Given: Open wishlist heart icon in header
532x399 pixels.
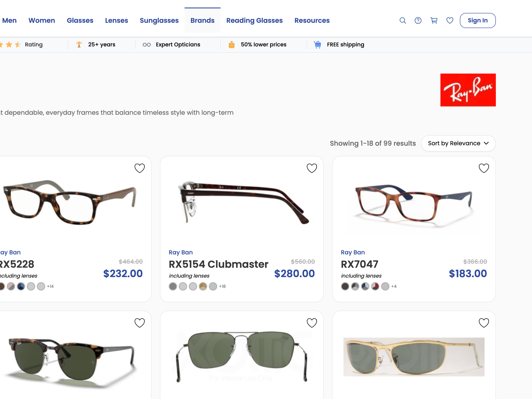Looking at the screenshot, I should [450, 20].
